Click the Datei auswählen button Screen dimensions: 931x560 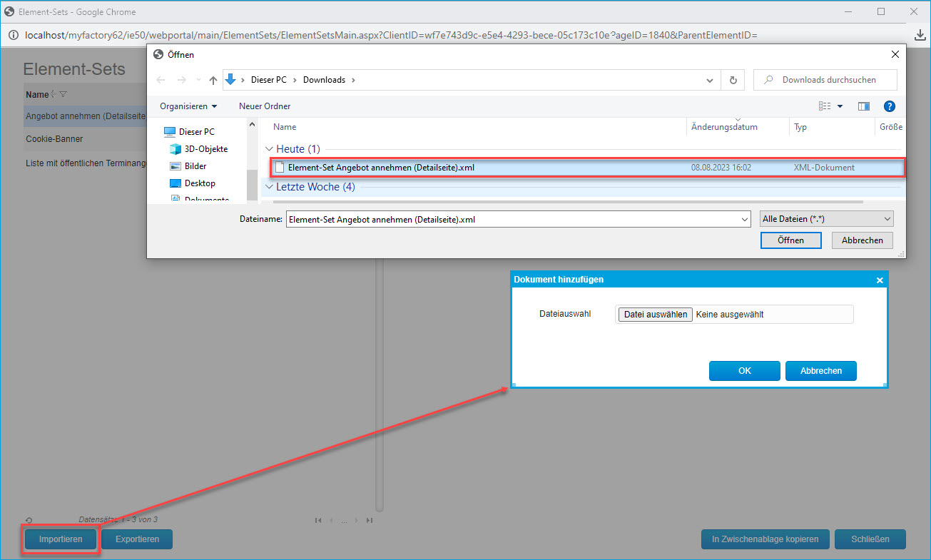coord(655,315)
